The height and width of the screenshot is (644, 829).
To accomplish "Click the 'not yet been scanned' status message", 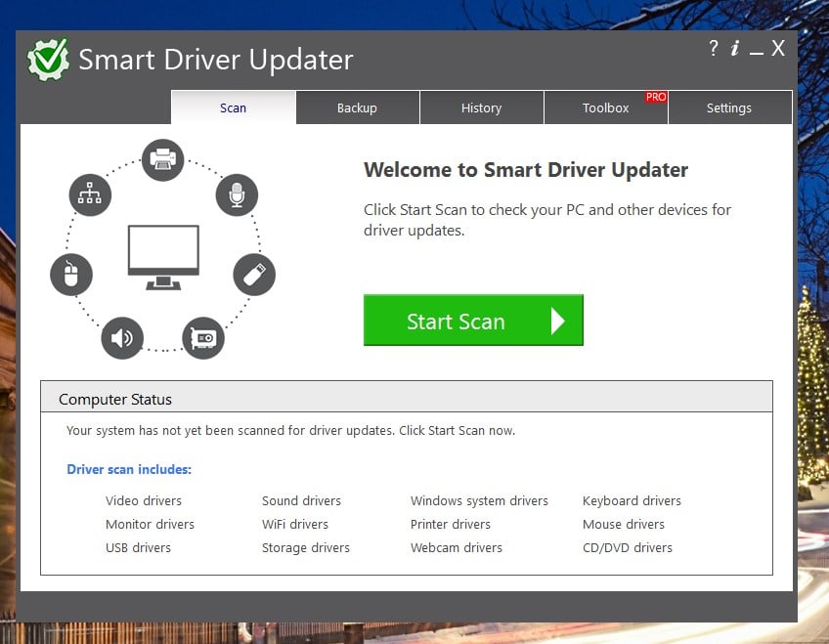I will 290,431.
